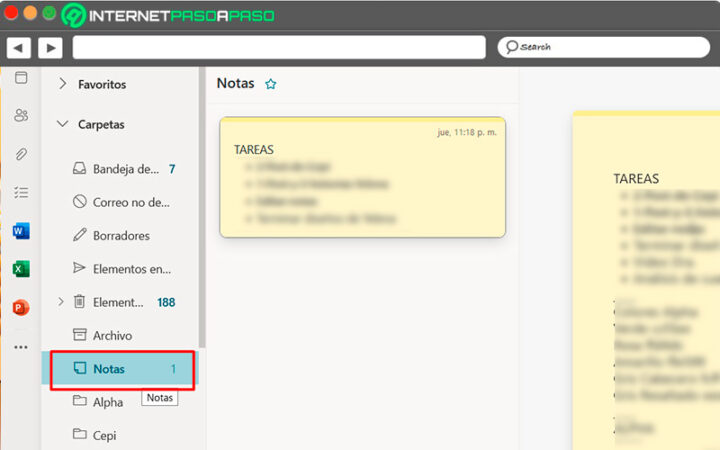
Task: Click the sent items paper plane icon
Action: pos(79,268)
